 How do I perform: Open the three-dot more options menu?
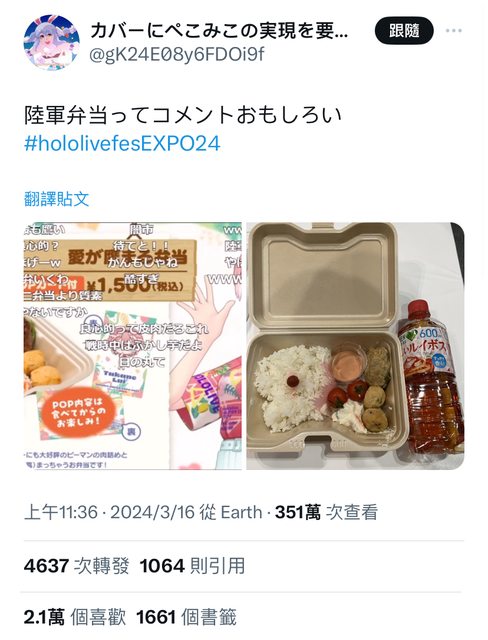(453, 31)
